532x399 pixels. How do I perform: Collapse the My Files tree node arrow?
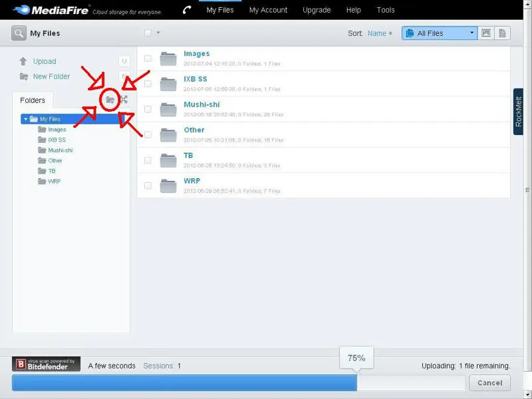point(25,119)
